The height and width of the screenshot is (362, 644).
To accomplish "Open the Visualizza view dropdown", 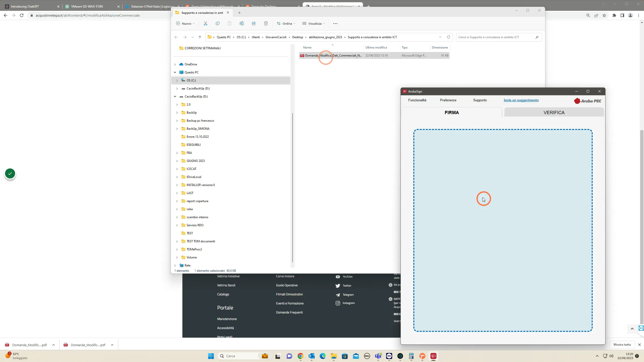I will click(314, 23).
